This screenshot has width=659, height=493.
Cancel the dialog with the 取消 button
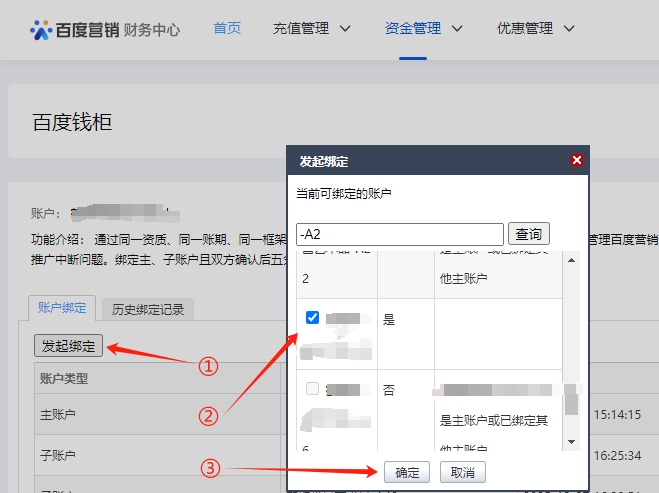[x=462, y=472]
